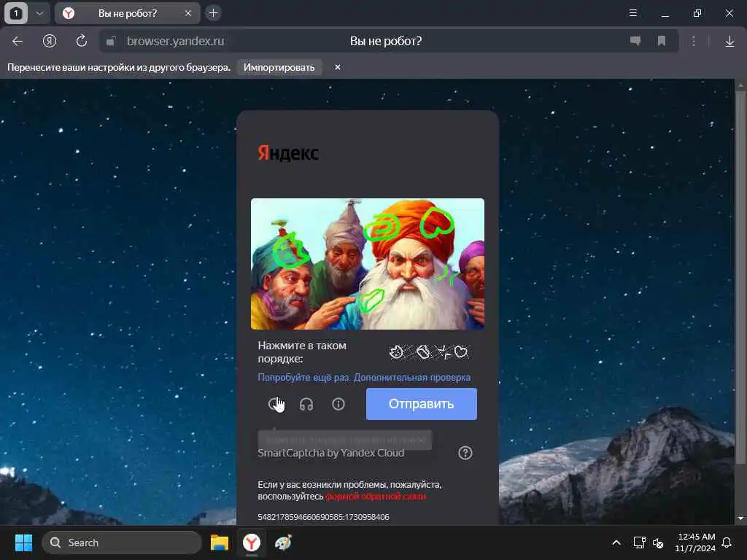Open the captcha info icon
The image size is (747, 560).
coord(338,404)
